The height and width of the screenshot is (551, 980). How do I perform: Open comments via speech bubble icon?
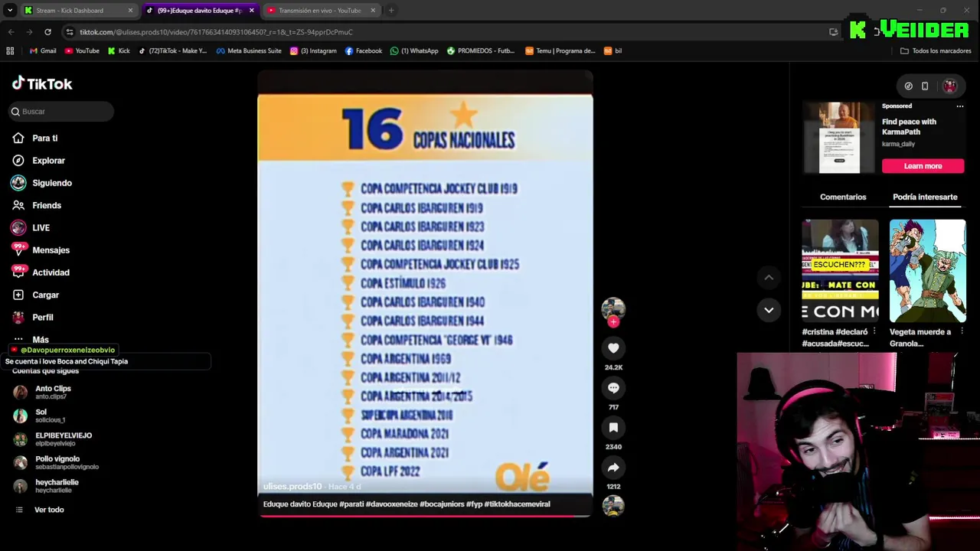(613, 388)
